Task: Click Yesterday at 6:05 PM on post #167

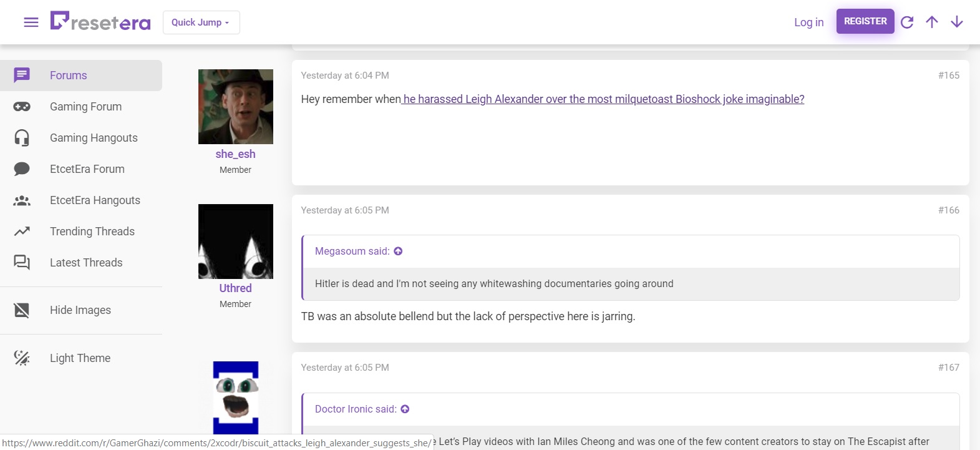Action: point(345,368)
